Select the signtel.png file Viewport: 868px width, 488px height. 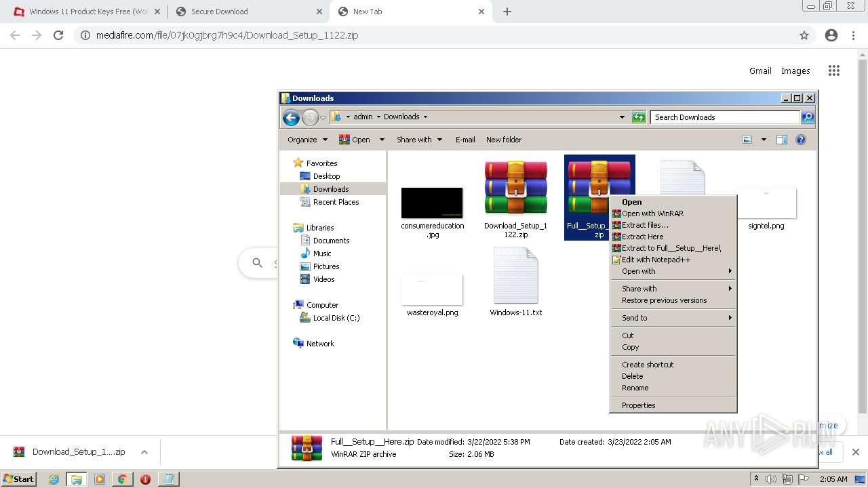point(766,203)
